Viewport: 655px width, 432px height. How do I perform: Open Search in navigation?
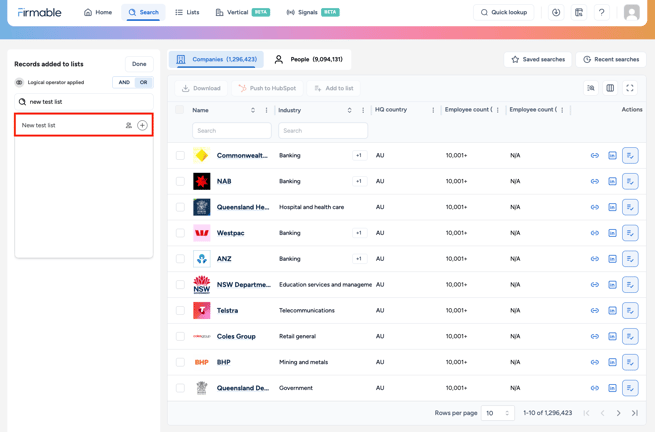click(x=143, y=13)
